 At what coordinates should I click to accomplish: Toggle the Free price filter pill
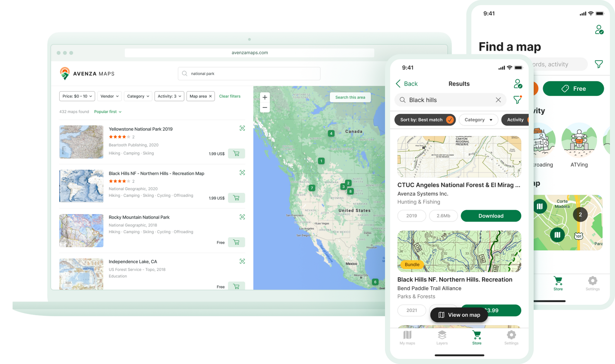click(x=573, y=89)
